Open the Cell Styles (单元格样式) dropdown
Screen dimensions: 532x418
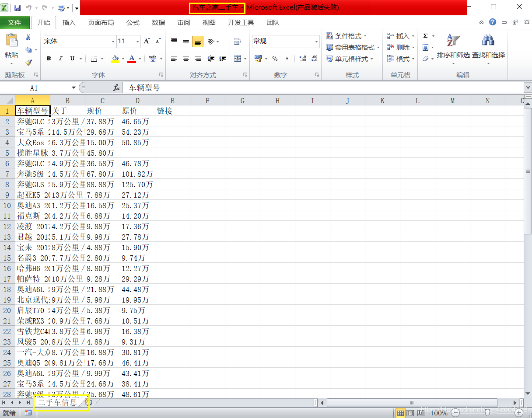(350, 59)
